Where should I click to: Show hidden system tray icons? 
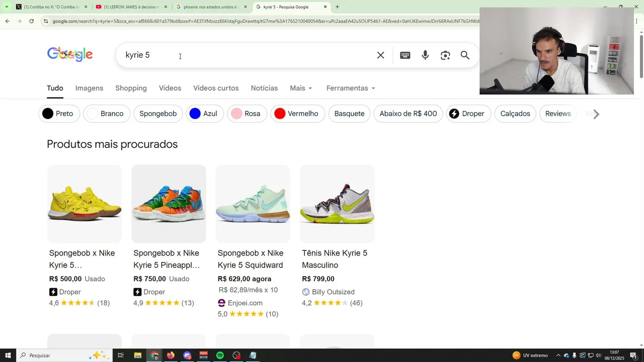pos(558,355)
